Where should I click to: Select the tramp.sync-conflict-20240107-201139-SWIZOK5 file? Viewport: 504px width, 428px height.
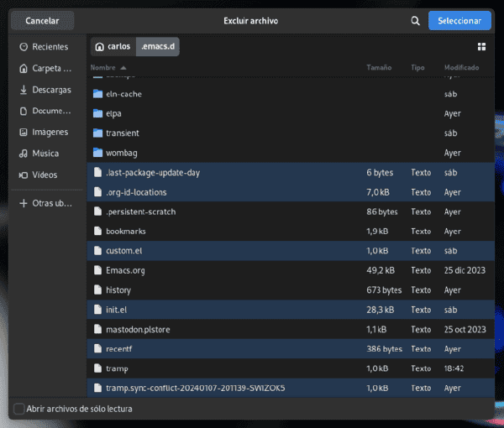[291, 389]
